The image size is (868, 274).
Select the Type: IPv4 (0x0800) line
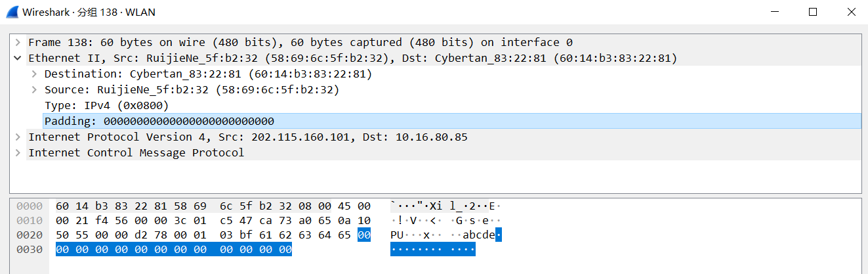click(x=106, y=105)
